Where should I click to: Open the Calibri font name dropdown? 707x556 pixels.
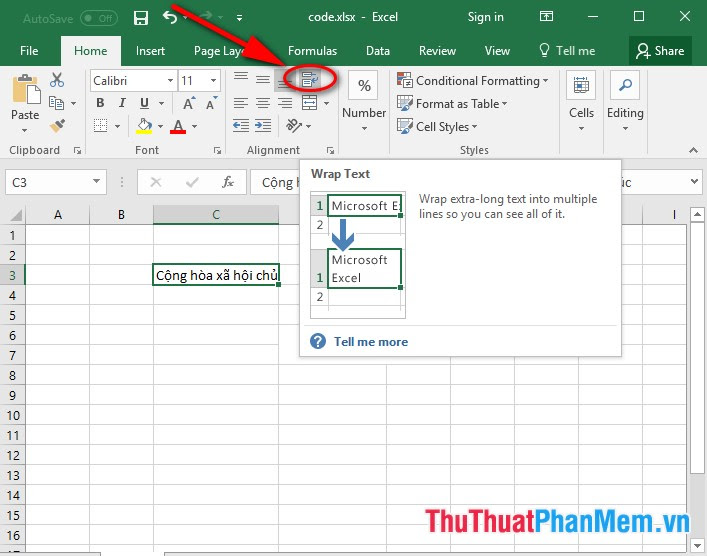[x=170, y=81]
